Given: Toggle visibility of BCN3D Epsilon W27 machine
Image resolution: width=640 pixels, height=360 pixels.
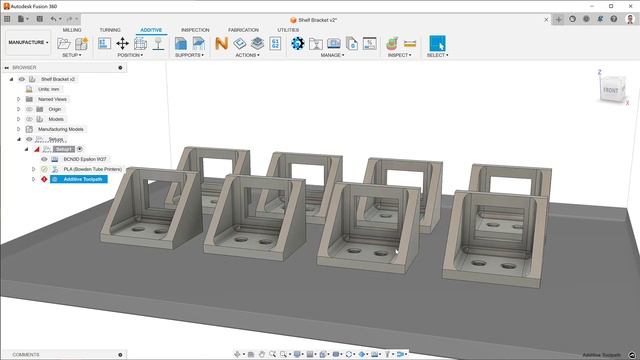Looking at the screenshot, I should pyautogui.click(x=44, y=159).
